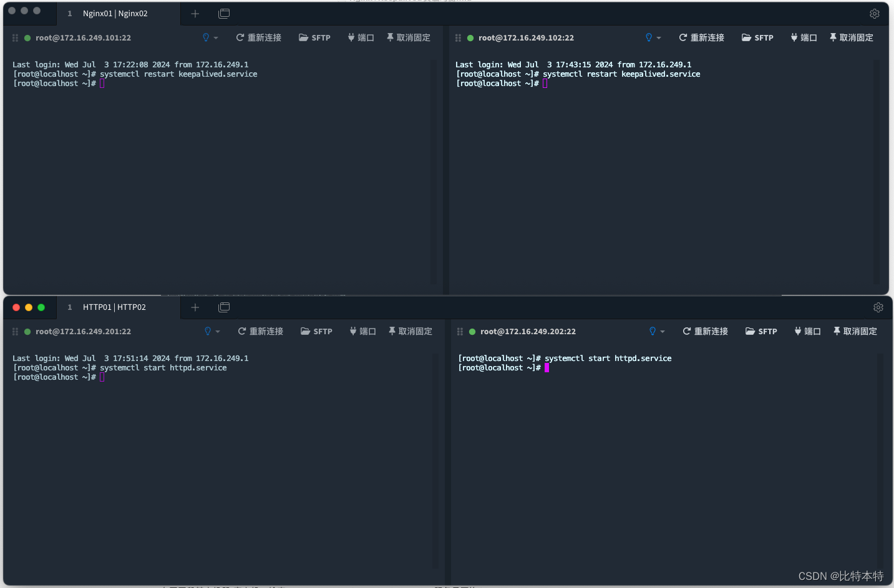Viewport: 894px width, 588px height.
Task: Focus terminal cursor in 172.16.249.101 pane
Action: 102,84
